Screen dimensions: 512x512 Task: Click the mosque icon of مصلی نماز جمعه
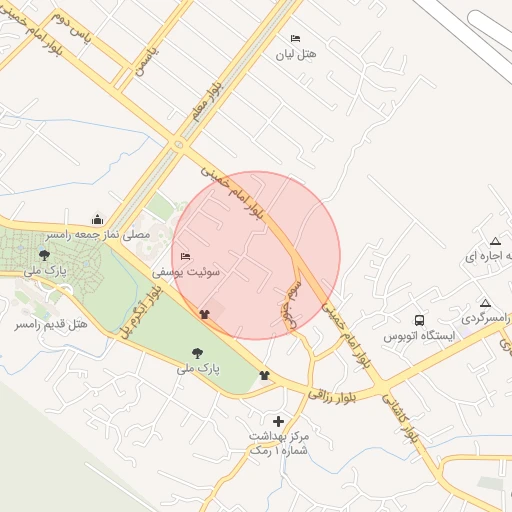97,219
